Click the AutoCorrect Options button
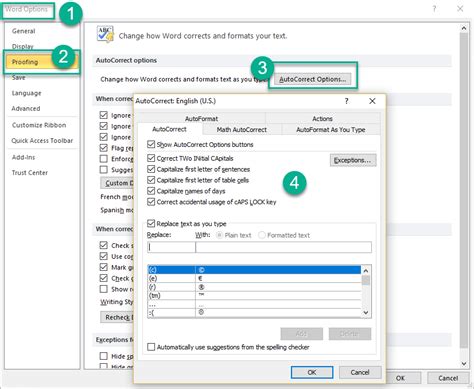 tap(312, 79)
